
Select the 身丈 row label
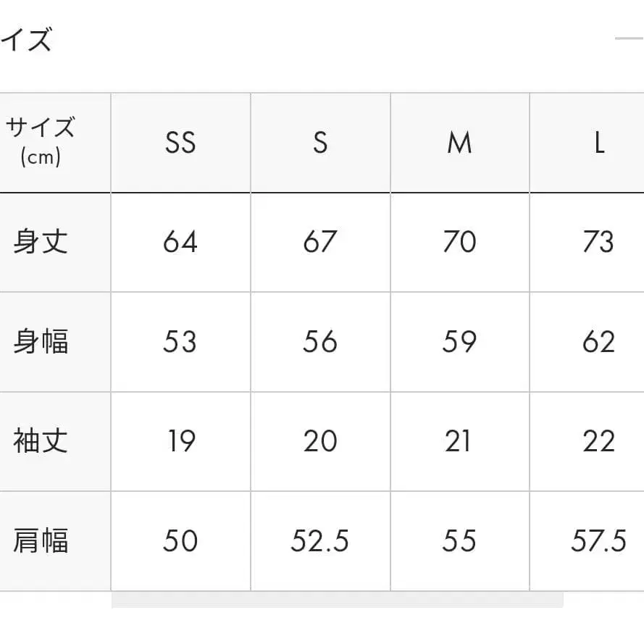tap(41, 242)
